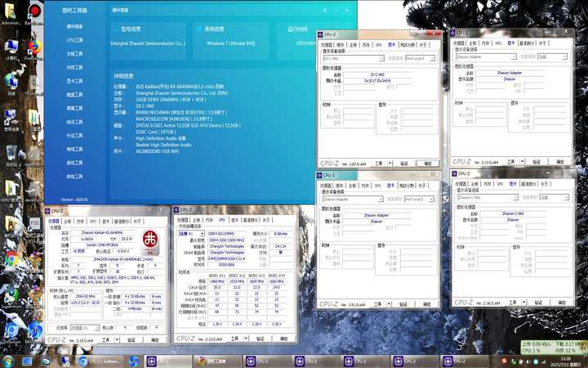Open 关于 tab in CPU-Z processor window

tap(137, 222)
